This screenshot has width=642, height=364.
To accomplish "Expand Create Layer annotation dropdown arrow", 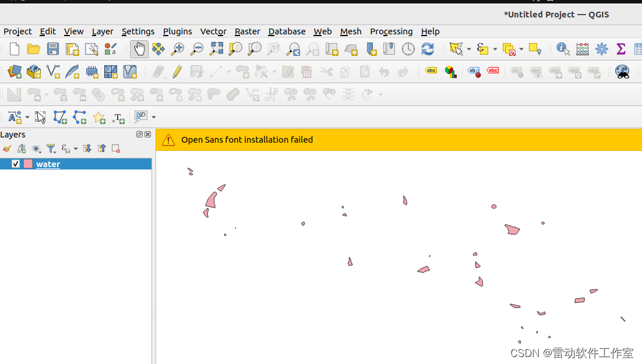I will [27, 118].
